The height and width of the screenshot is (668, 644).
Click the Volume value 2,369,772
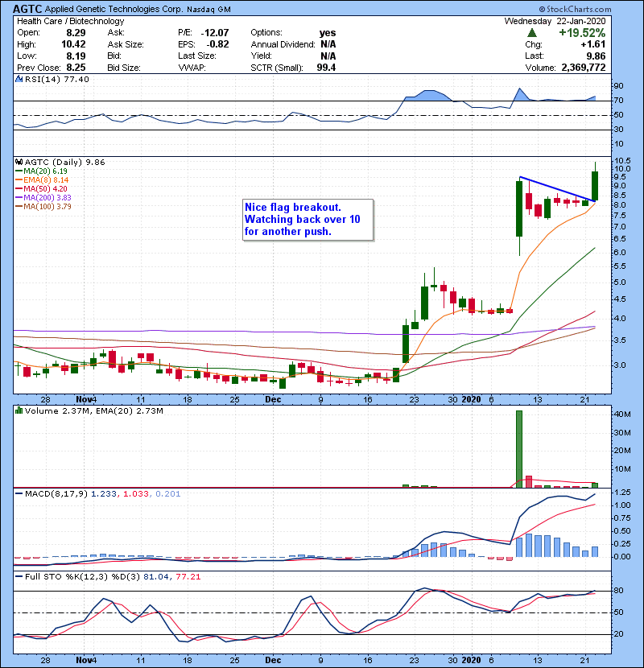pyautogui.click(x=584, y=68)
